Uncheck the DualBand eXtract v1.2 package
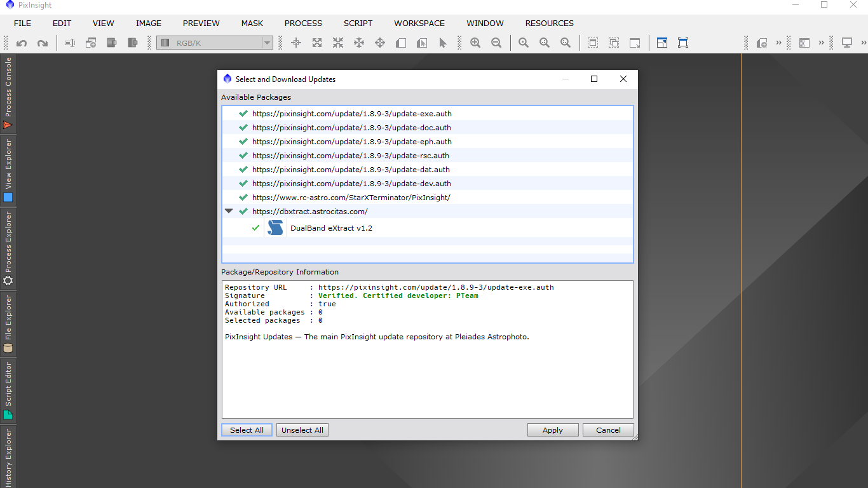 [x=255, y=228]
